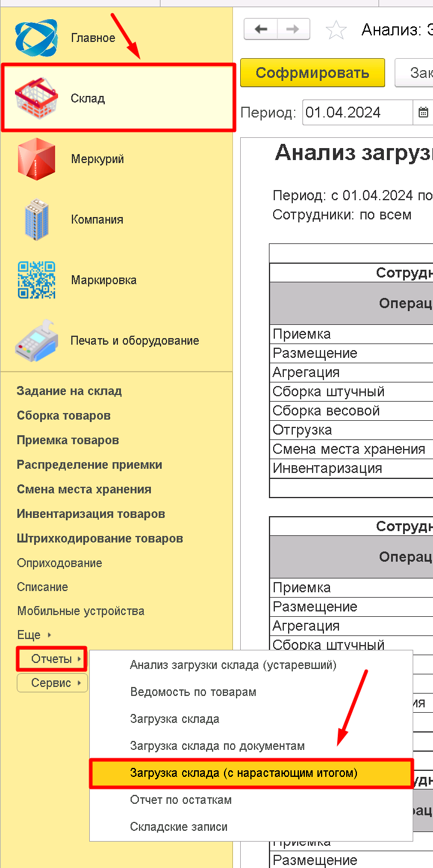Select Загрузка склада (с нарастающим итогом)
Image resolution: width=433 pixels, height=868 pixels.
pyautogui.click(x=251, y=773)
